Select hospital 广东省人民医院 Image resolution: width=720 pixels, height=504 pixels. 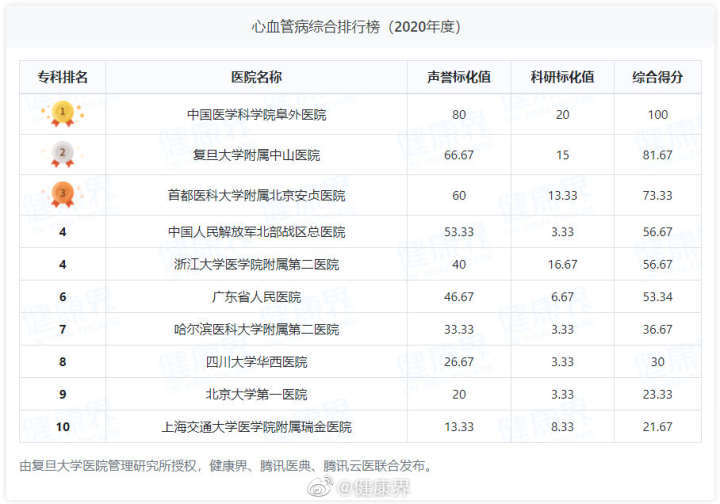click(256, 297)
